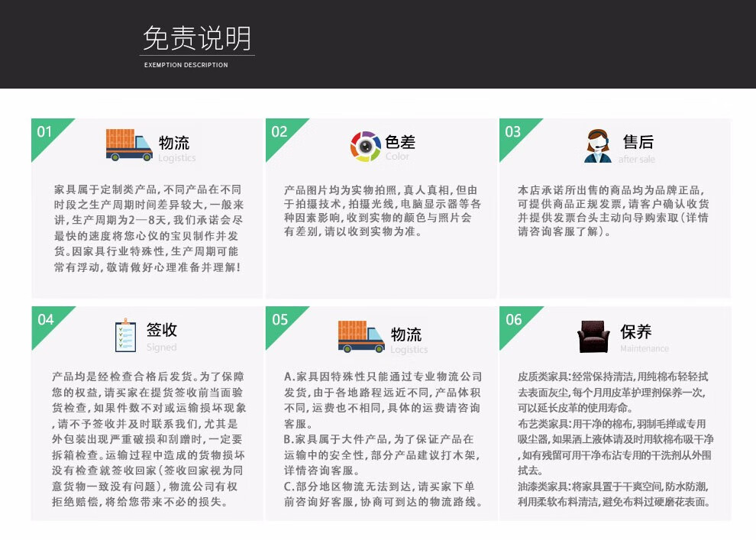Click the paragraph starting 产品均是经检查合格后发货

[x=149, y=439]
